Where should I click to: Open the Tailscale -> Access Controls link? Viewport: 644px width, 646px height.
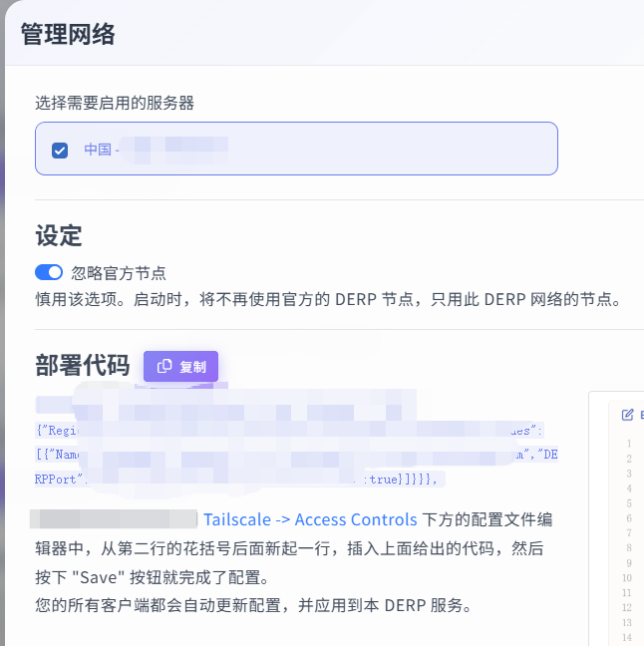click(310, 519)
